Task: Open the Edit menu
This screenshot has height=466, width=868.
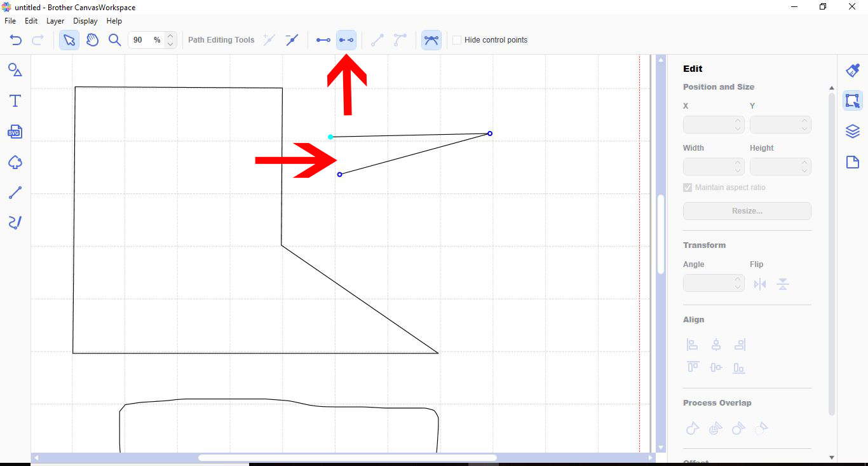Action: (x=31, y=21)
